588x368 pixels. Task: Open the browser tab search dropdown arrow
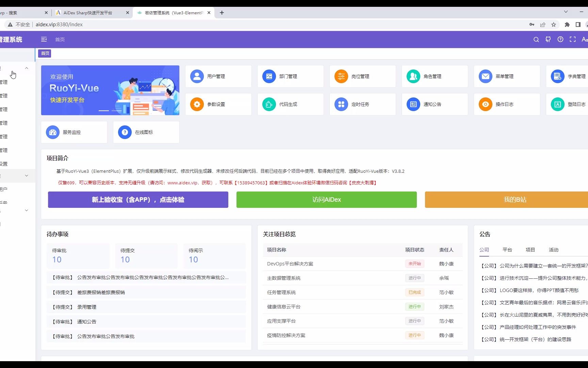click(566, 12)
